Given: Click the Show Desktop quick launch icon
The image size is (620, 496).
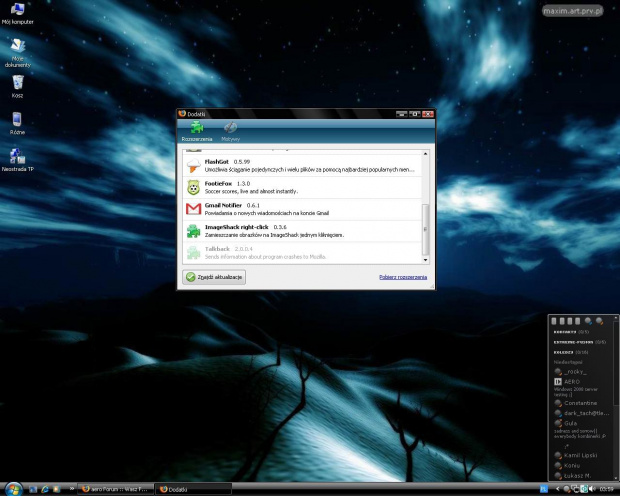Looking at the screenshot, I should tap(33, 489).
